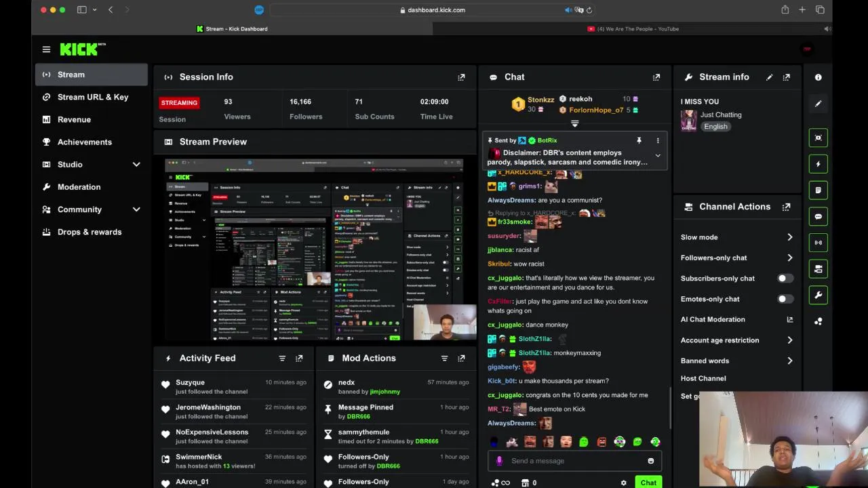The image size is (868, 488).
Task: Open the emoji picker in chat input
Action: point(650,461)
